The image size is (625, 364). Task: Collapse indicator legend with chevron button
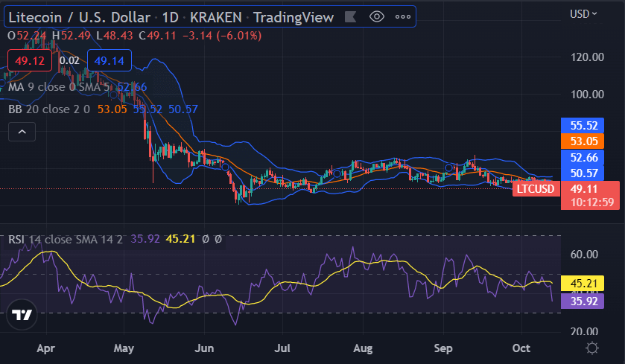pyautogui.click(x=22, y=132)
